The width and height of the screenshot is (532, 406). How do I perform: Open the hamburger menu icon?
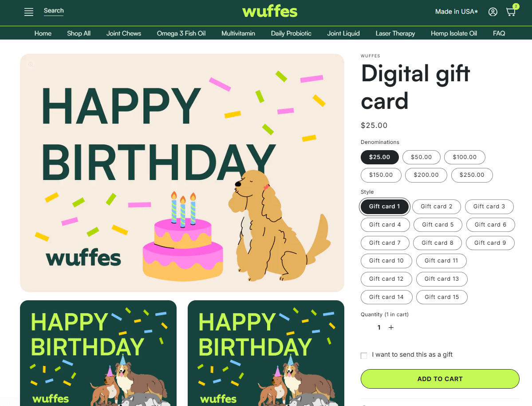click(x=29, y=12)
